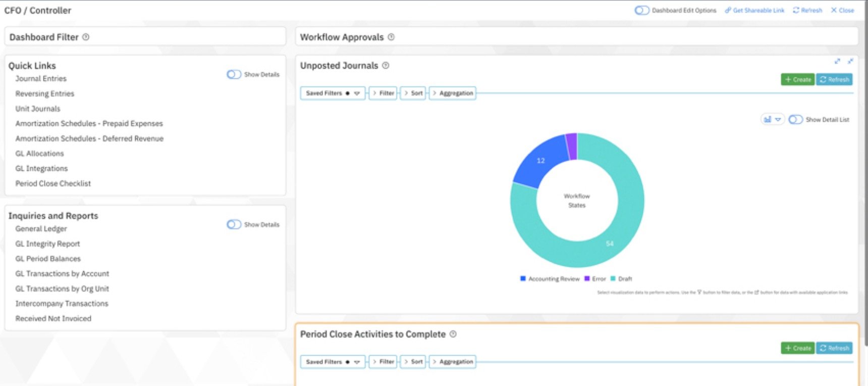Screen dimensions: 868x386
Task: Expand Aggregation in Period Close Activities
Action: (453, 362)
